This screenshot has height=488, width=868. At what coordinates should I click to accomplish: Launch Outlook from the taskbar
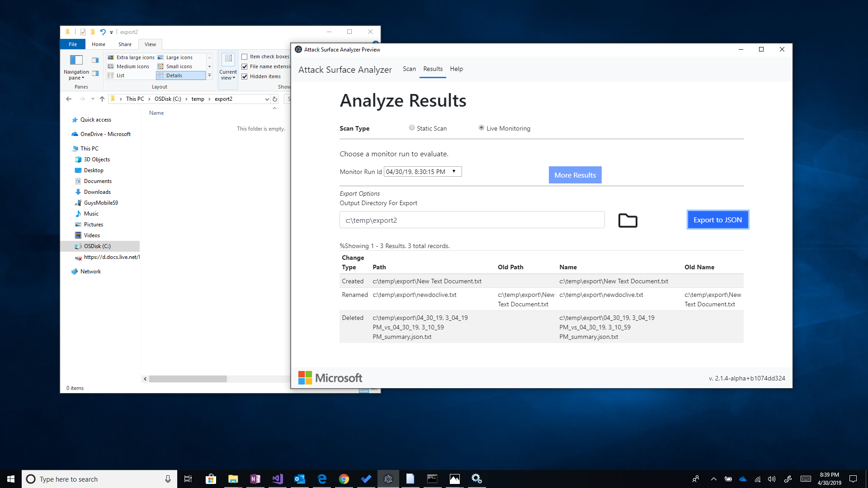[299, 479]
